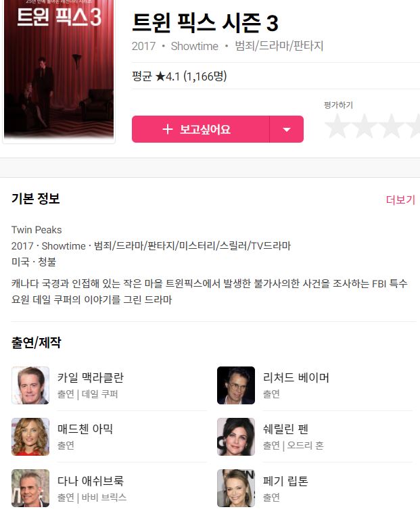The width and height of the screenshot is (420, 522).
Task: Open 카일 맥라클란 profile photo
Action: 30,385
